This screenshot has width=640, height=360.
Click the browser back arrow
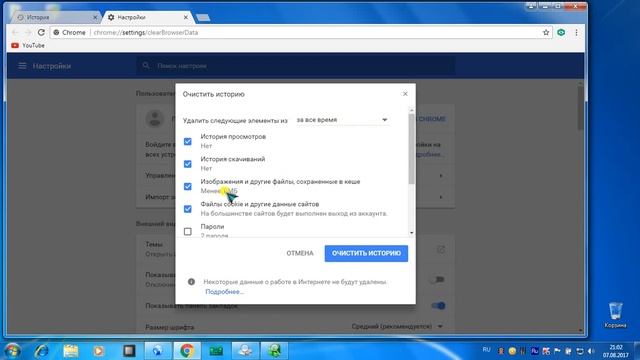pos(15,32)
